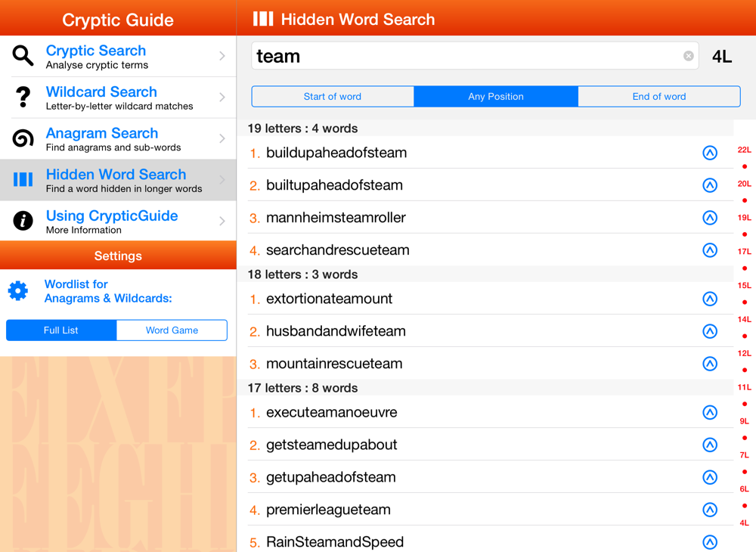Open the Anagram Search row chevron
756x552 pixels.
[x=222, y=138]
